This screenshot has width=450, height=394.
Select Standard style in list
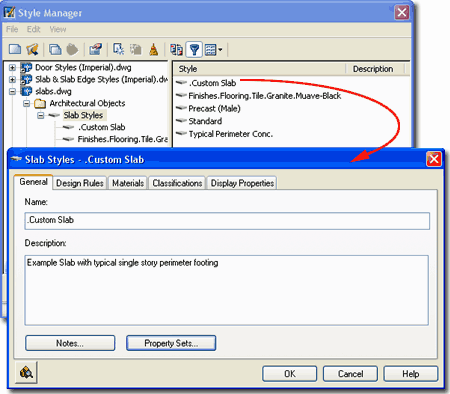tap(205, 121)
